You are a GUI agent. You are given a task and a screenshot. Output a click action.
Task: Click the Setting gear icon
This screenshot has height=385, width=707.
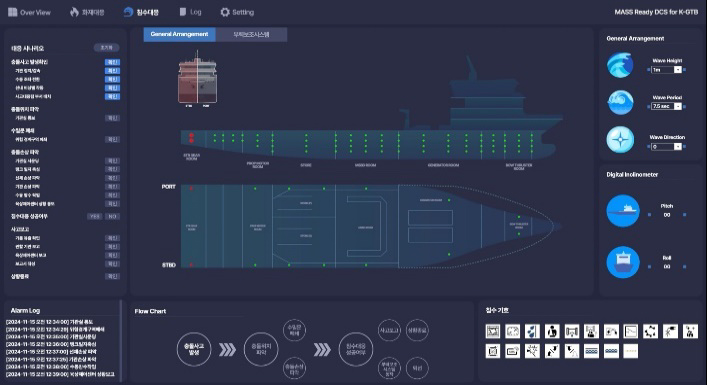point(225,12)
